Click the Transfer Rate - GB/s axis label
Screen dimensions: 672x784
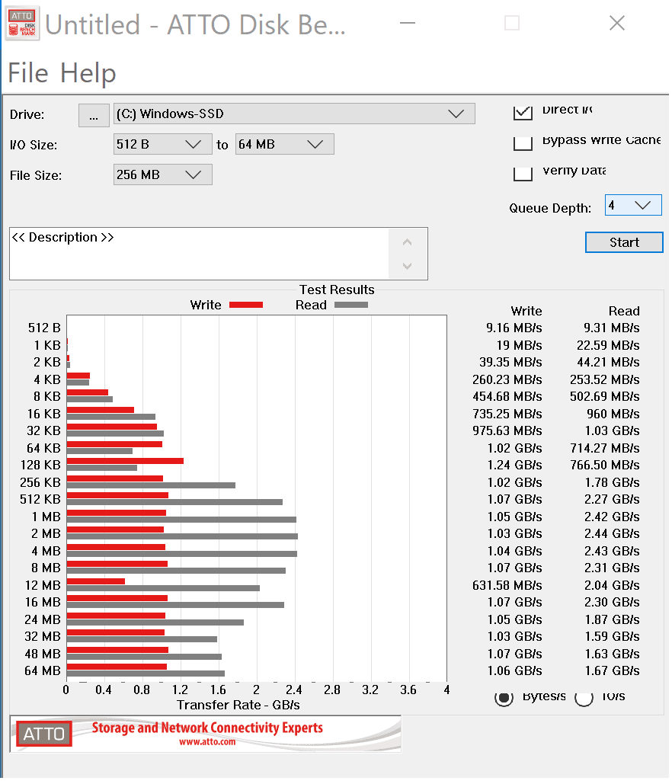tap(238, 705)
